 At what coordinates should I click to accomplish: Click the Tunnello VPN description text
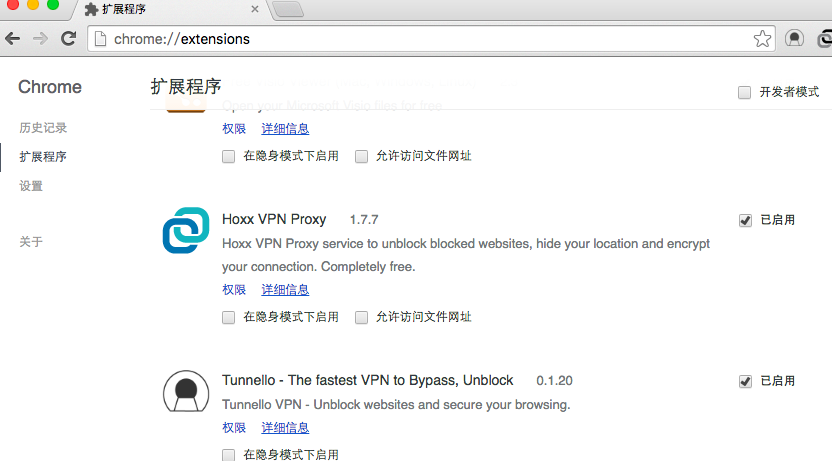click(396, 405)
